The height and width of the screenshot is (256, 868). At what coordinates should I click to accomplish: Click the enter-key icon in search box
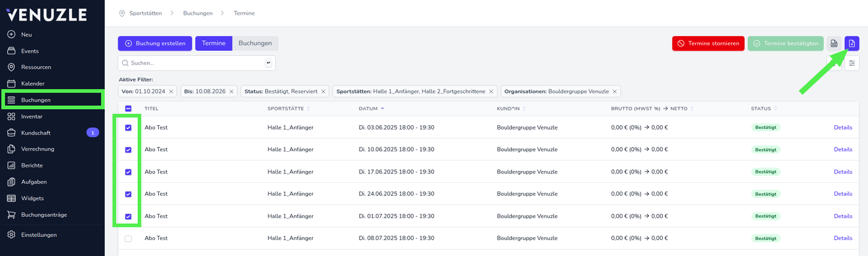[x=268, y=63]
